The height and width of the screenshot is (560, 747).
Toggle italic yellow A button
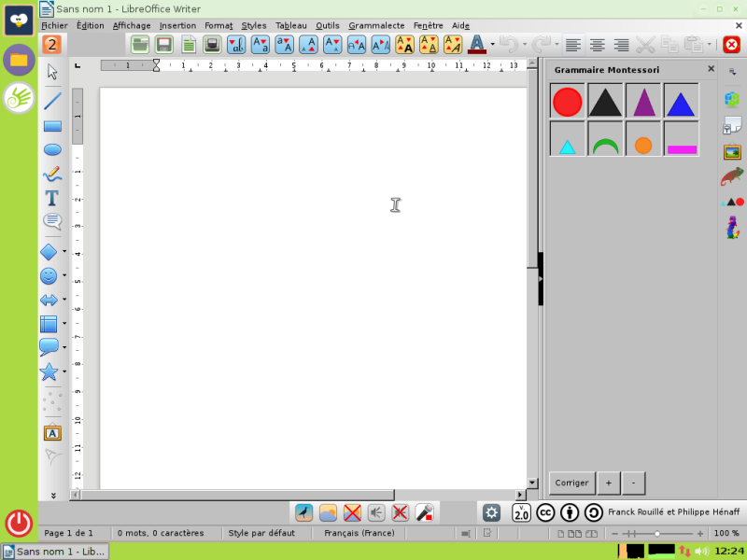pyautogui.click(x=453, y=45)
